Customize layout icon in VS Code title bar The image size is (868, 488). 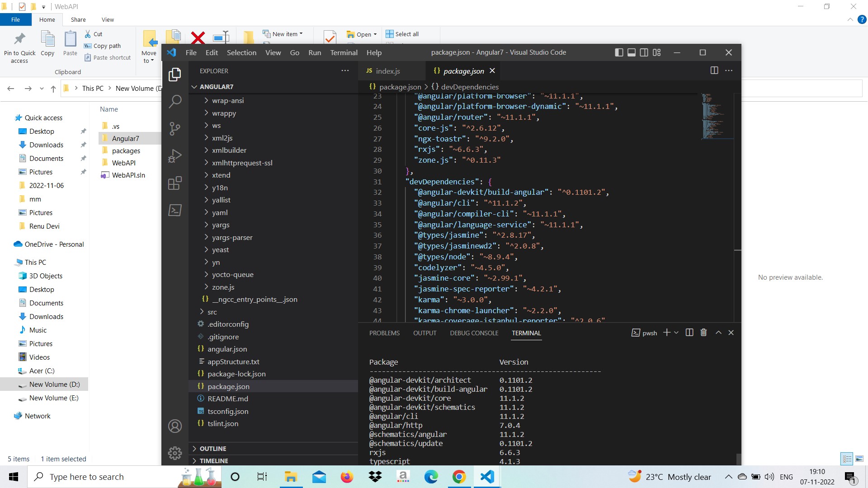(x=657, y=52)
